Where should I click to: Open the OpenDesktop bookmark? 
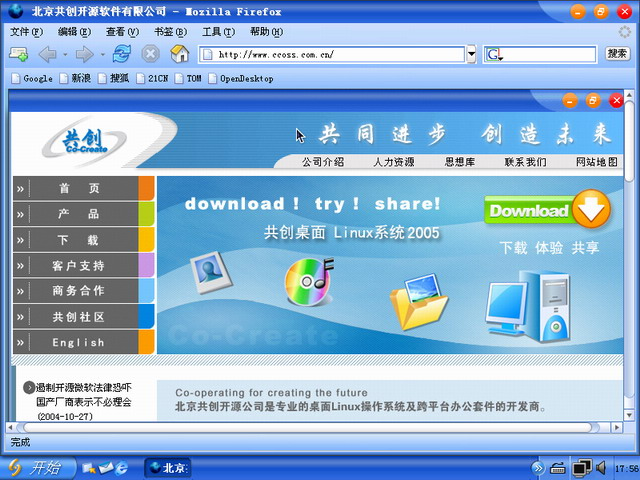coord(241,78)
